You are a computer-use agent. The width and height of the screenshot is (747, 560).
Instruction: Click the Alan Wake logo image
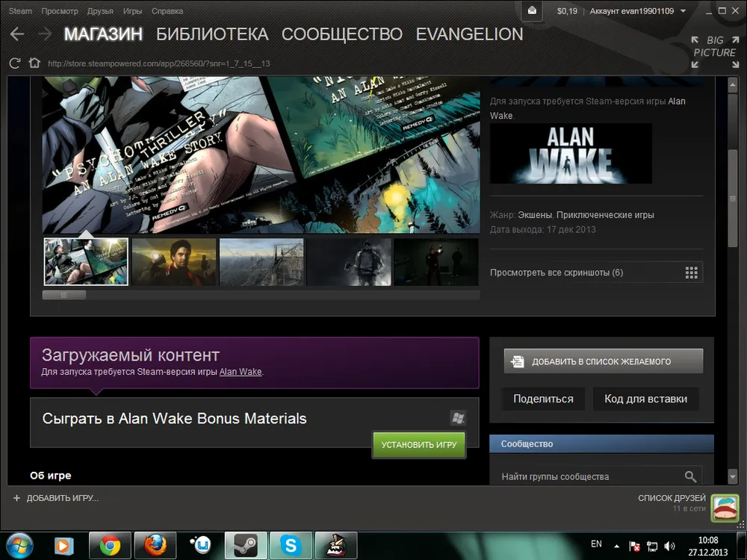[571, 153]
